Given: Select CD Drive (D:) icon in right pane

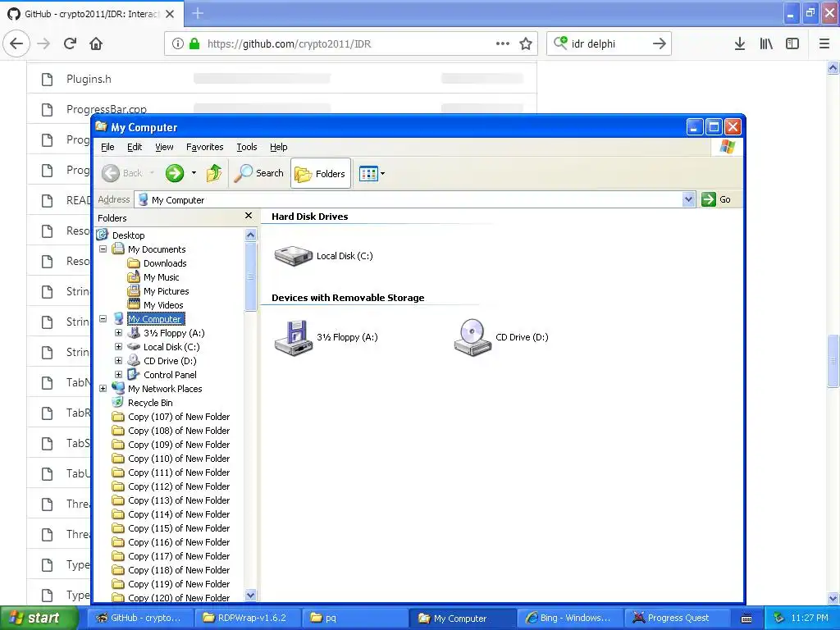Looking at the screenshot, I should pos(472,337).
